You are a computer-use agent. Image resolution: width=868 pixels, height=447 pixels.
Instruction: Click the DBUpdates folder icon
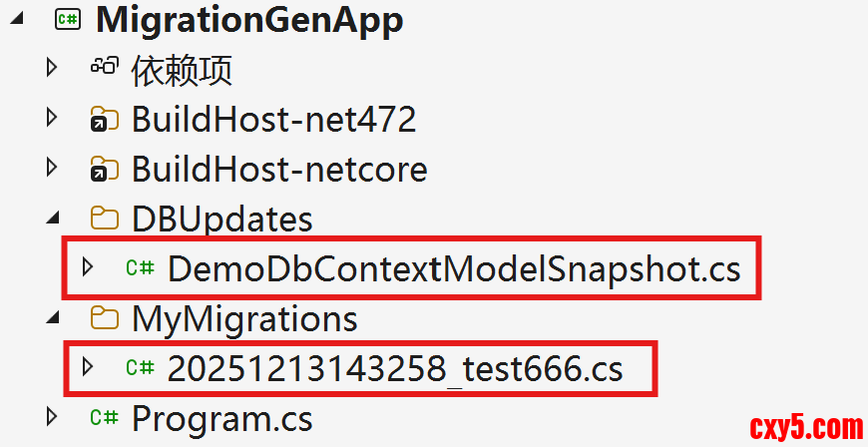[x=103, y=219]
